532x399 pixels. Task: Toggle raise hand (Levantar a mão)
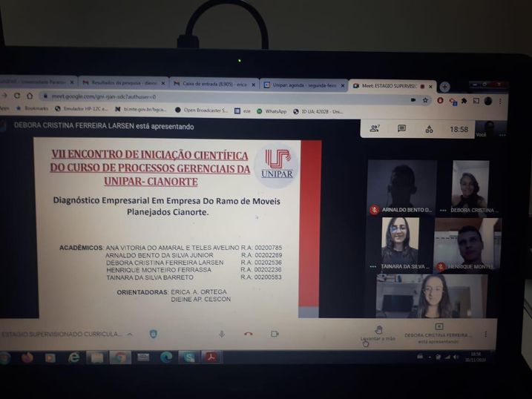click(378, 333)
